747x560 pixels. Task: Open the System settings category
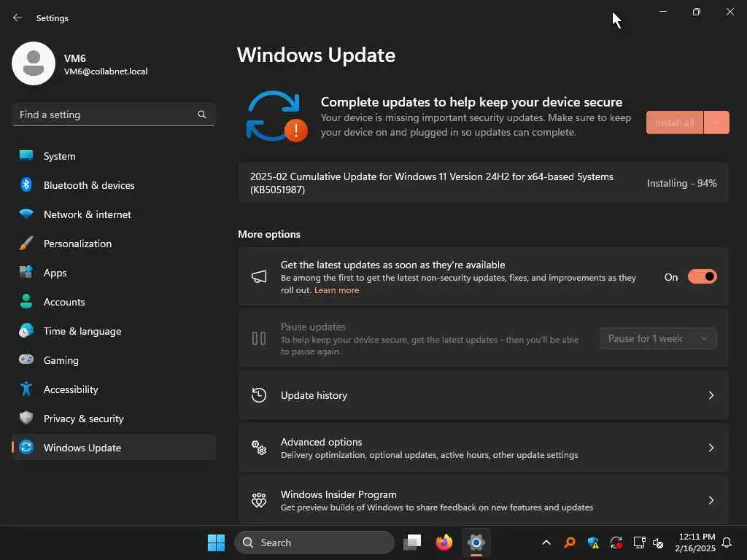click(x=114, y=156)
